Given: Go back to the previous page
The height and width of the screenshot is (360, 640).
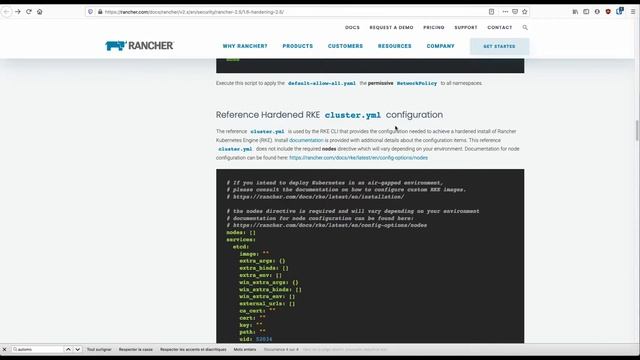Looking at the screenshot, I should coord(7,12).
